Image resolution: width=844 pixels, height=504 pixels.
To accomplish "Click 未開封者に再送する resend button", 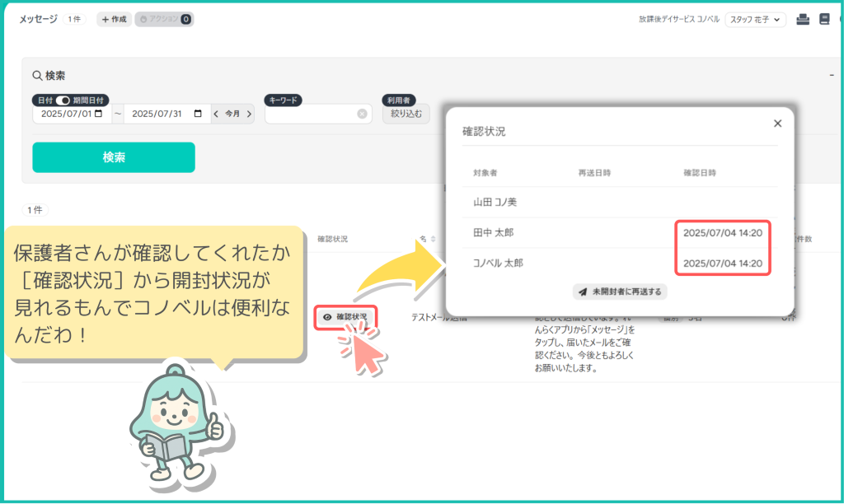I will (x=620, y=292).
